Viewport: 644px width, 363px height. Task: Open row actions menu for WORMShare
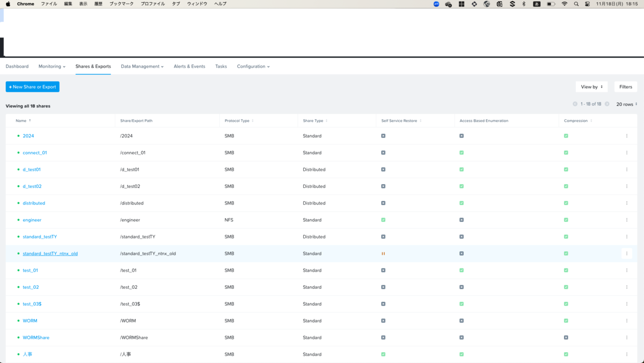tap(627, 337)
